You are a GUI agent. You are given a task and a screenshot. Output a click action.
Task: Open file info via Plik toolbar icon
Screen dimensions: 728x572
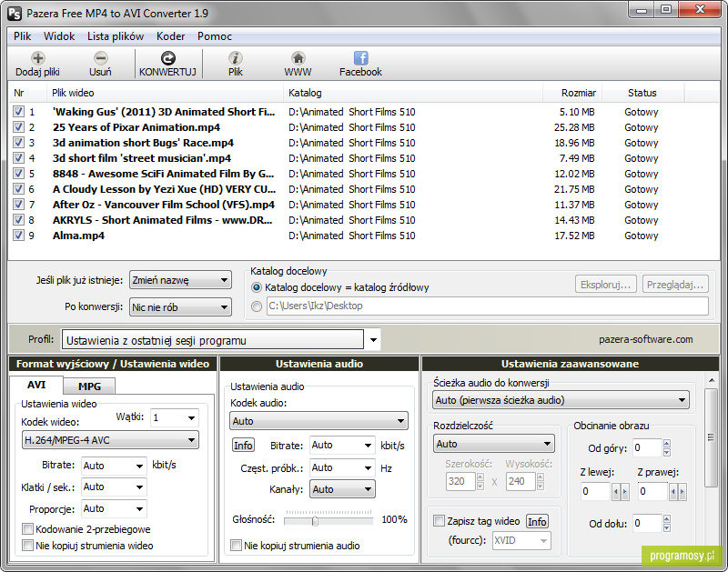pyautogui.click(x=236, y=58)
